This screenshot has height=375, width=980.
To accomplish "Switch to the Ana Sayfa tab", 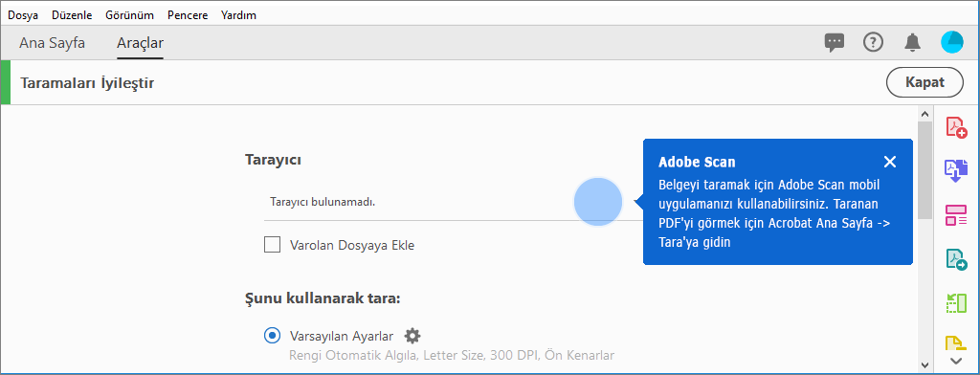I will [x=52, y=43].
